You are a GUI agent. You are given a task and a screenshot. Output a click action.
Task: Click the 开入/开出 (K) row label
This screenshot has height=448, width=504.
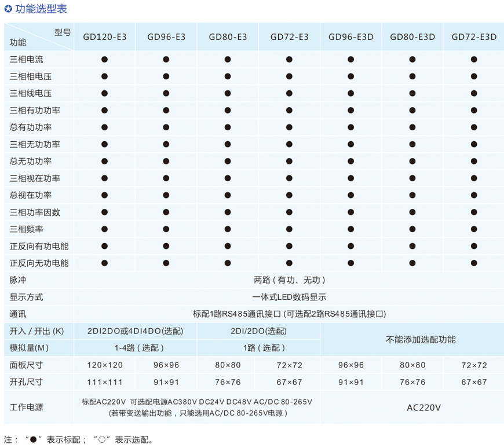[x=36, y=331]
